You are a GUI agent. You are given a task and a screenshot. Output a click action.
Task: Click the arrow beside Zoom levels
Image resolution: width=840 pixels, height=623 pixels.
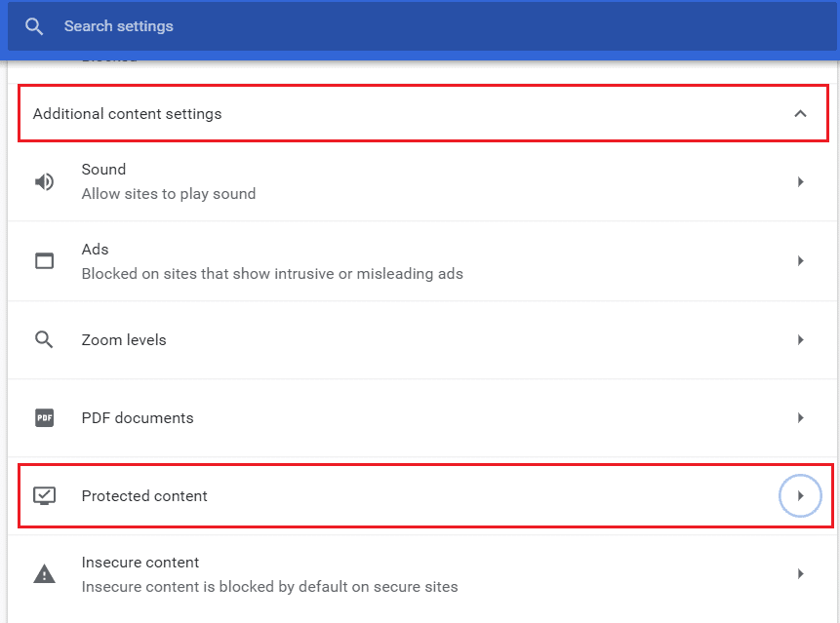[x=800, y=340]
